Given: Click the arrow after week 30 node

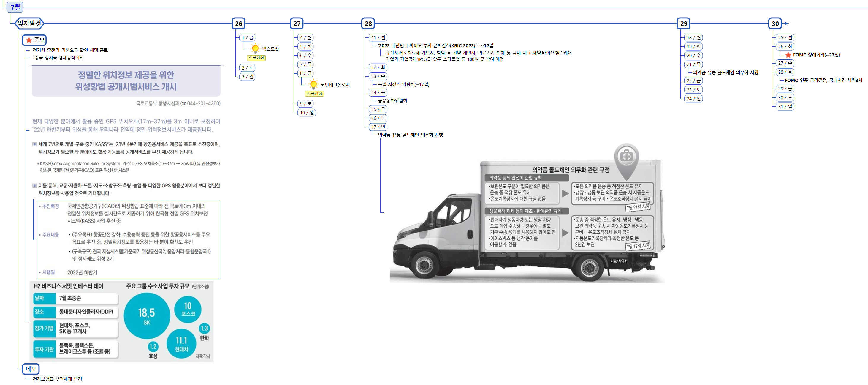Looking at the screenshot, I should click(787, 23).
